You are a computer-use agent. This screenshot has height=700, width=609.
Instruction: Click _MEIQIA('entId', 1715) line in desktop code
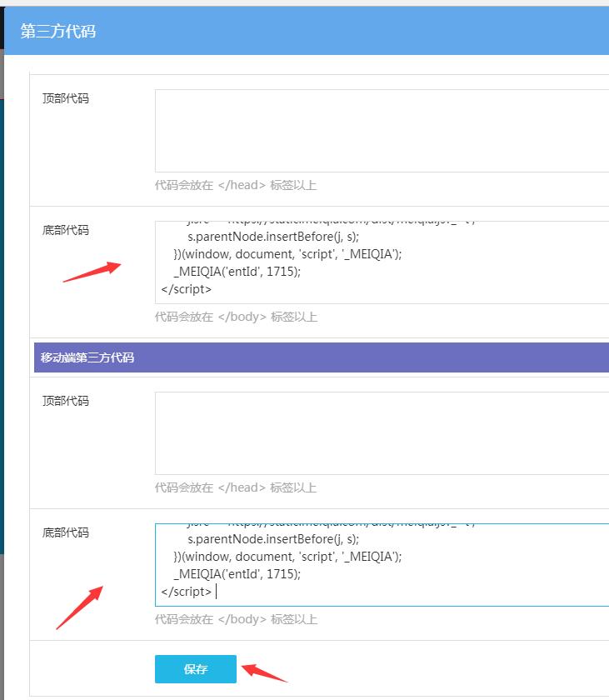237,272
